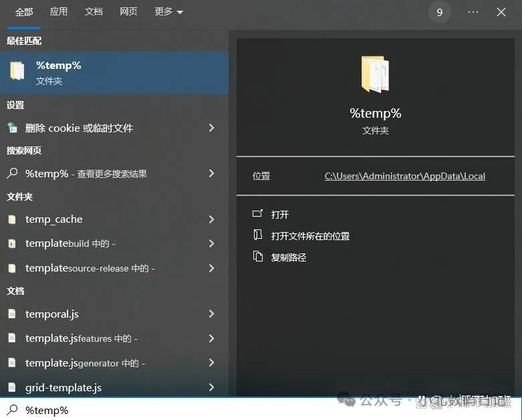
Task: Open templatesource-release folder result
Action: pyautogui.click(x=114, y=268)
